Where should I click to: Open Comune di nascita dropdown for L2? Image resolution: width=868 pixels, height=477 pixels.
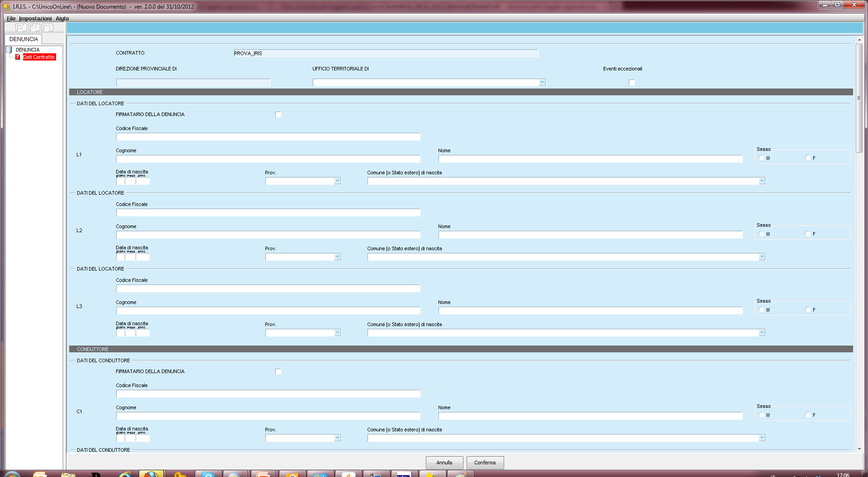click(762, 257)
